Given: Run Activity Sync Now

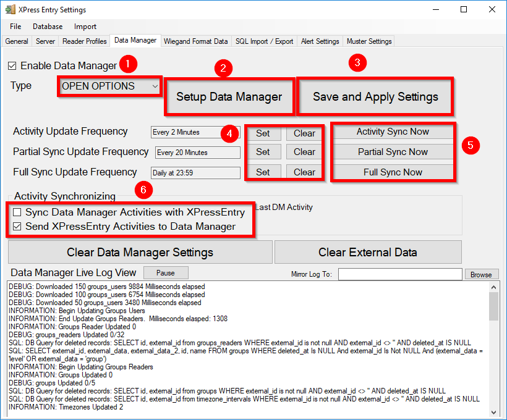Looking at the screenshot, I should (393, 132).
